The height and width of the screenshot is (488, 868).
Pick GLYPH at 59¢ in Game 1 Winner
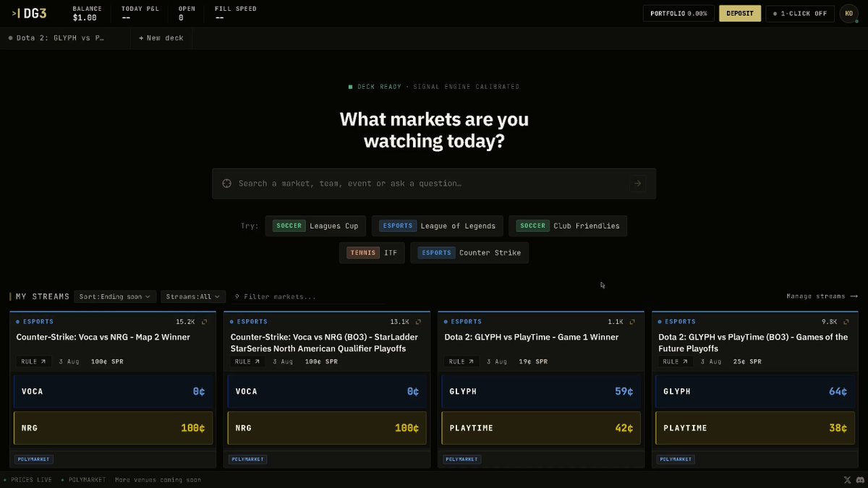tap(541, 391)
